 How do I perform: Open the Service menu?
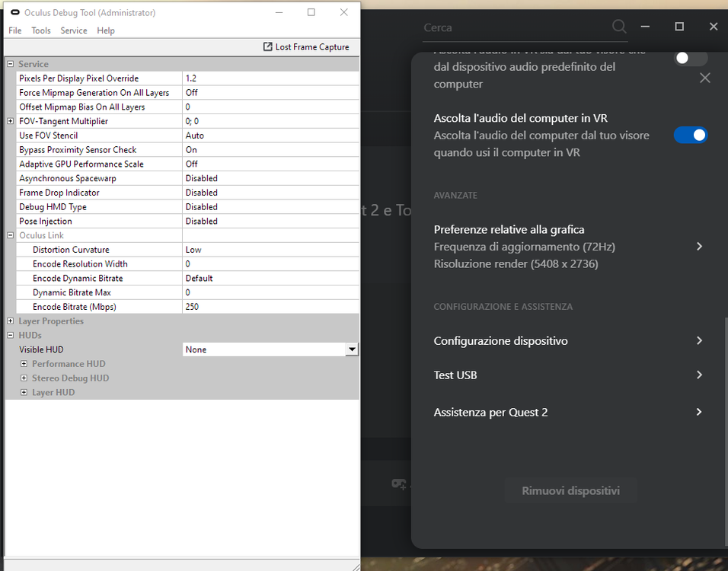tap(74, 30)
